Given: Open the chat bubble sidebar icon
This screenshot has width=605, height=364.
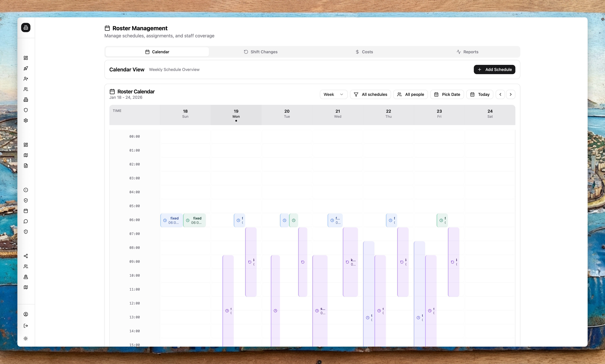Looking at the screenshot, I should [x=26, y=221].
